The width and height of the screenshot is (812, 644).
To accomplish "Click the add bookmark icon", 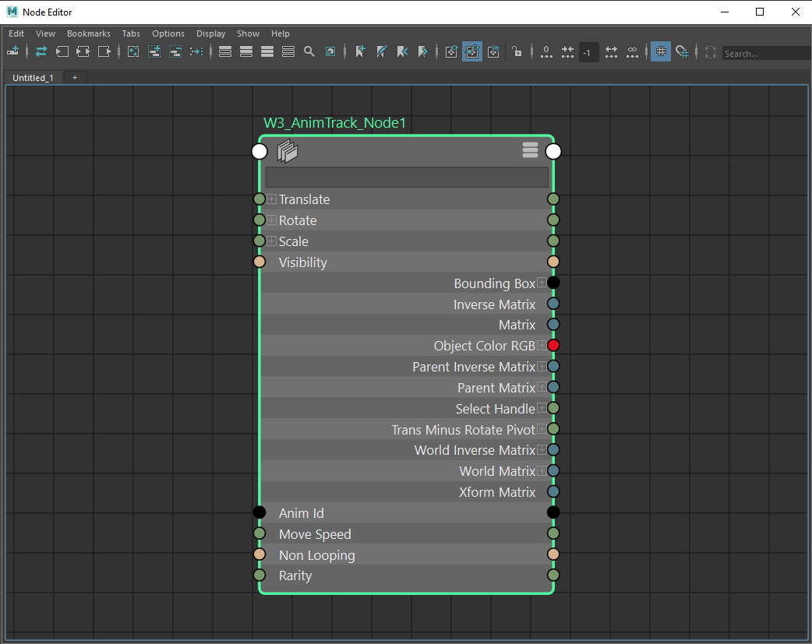I will (360, 52).
